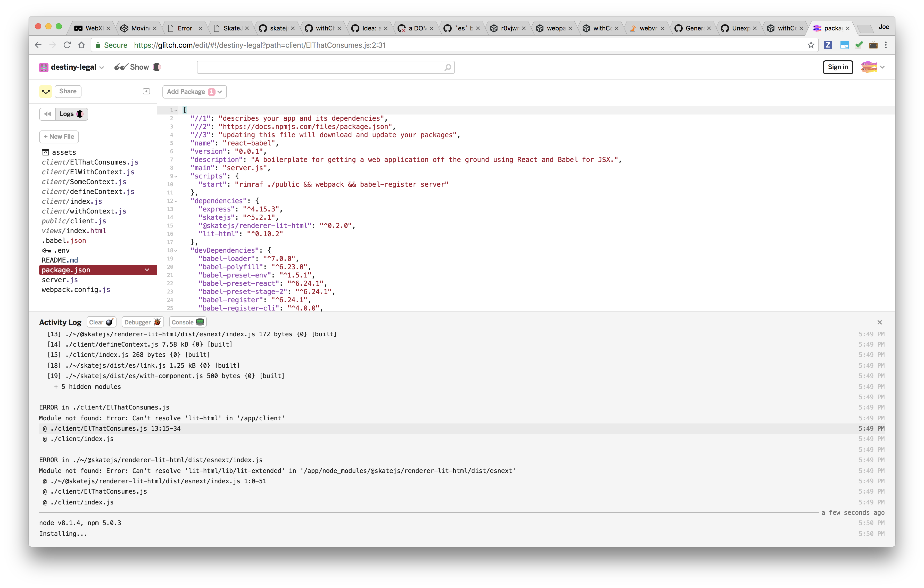Click the Glitch smiley face icon
This screenshot has height=588, width=924.
click(x=46, y=91)
